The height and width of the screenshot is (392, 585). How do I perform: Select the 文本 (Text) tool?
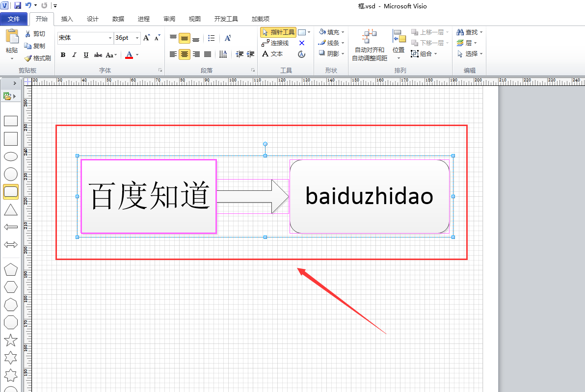tap(272, 54)
